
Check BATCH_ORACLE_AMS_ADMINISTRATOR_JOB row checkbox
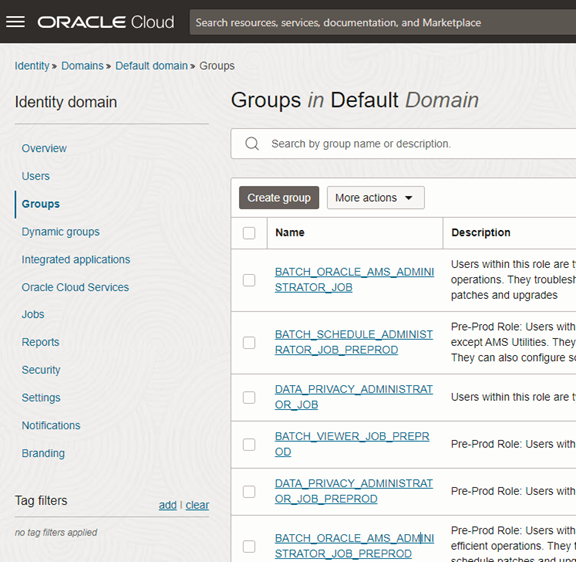(249, 280)
